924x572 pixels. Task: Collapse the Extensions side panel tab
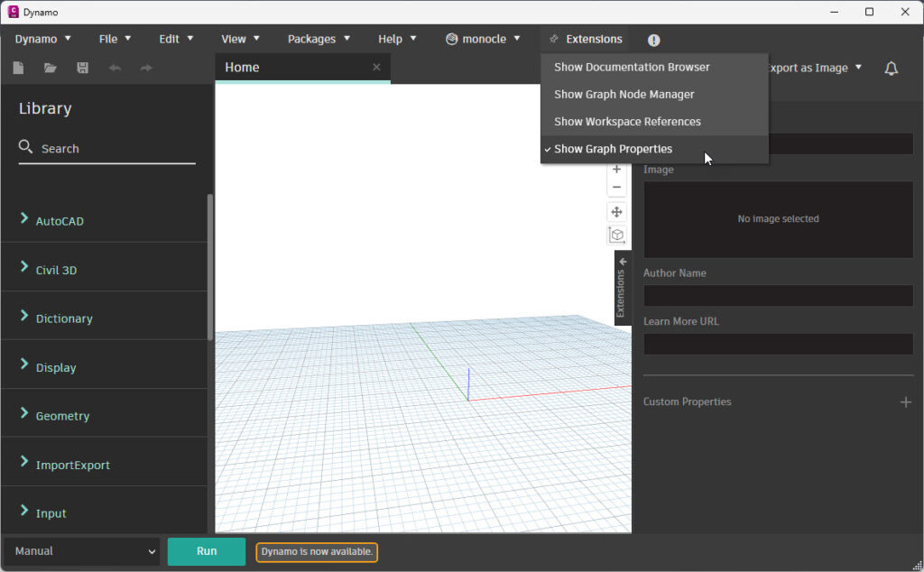tap(623, 288)
